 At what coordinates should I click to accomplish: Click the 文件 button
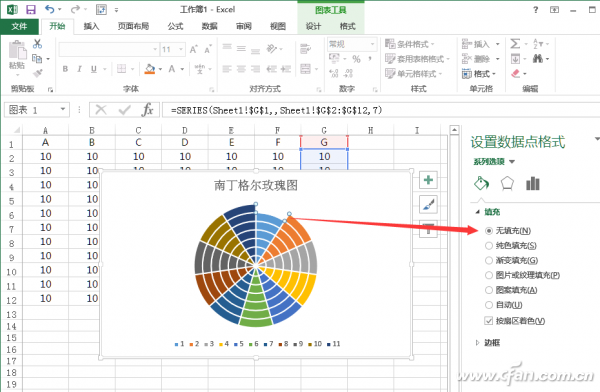coord(19,26)
